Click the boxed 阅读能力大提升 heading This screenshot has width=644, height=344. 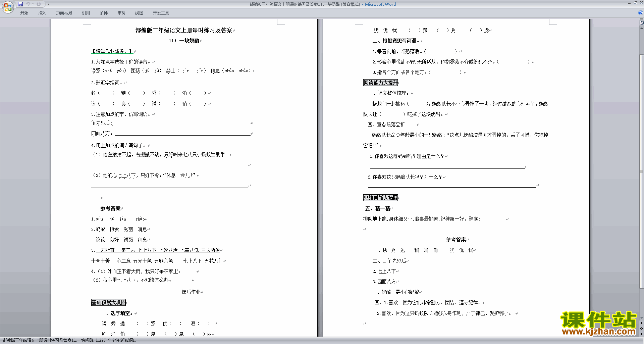point(380,83)
